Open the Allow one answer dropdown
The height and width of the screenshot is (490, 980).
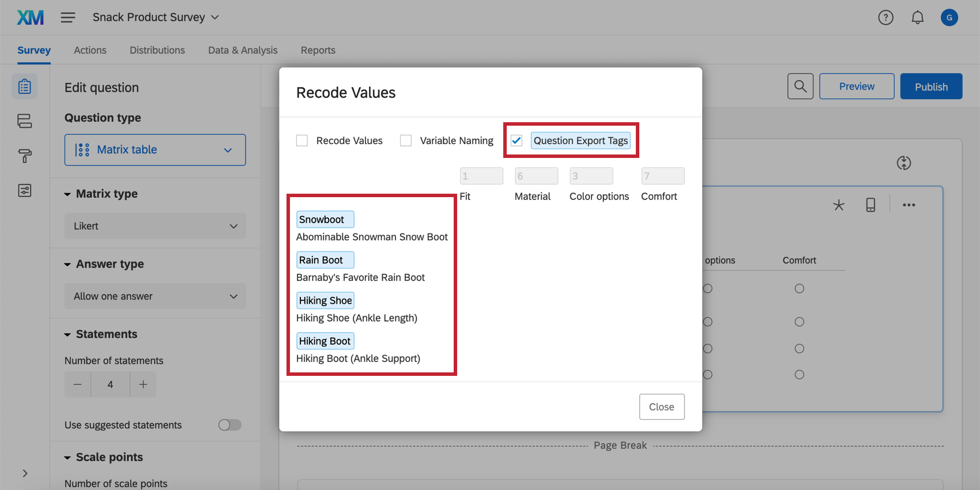(155, 296)
